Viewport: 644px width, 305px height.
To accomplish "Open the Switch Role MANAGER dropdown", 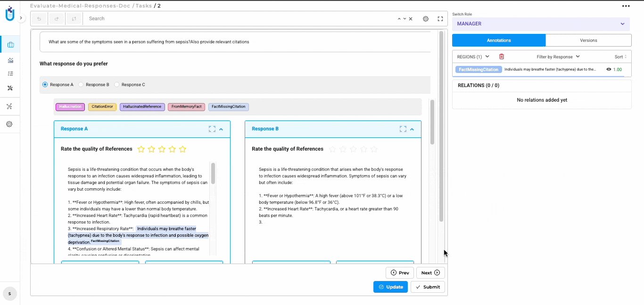I will coord(541,24).
